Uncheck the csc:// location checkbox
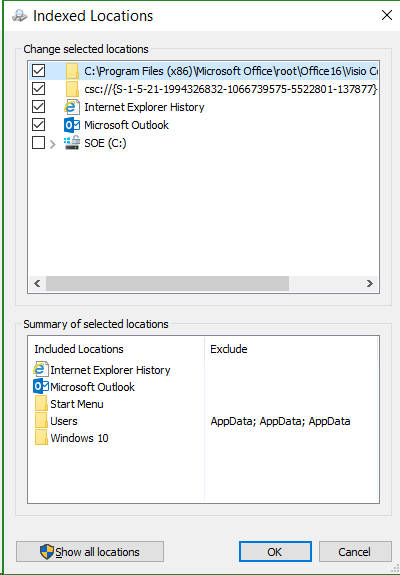This screenshot has width=400, height=575. (38, 89)
